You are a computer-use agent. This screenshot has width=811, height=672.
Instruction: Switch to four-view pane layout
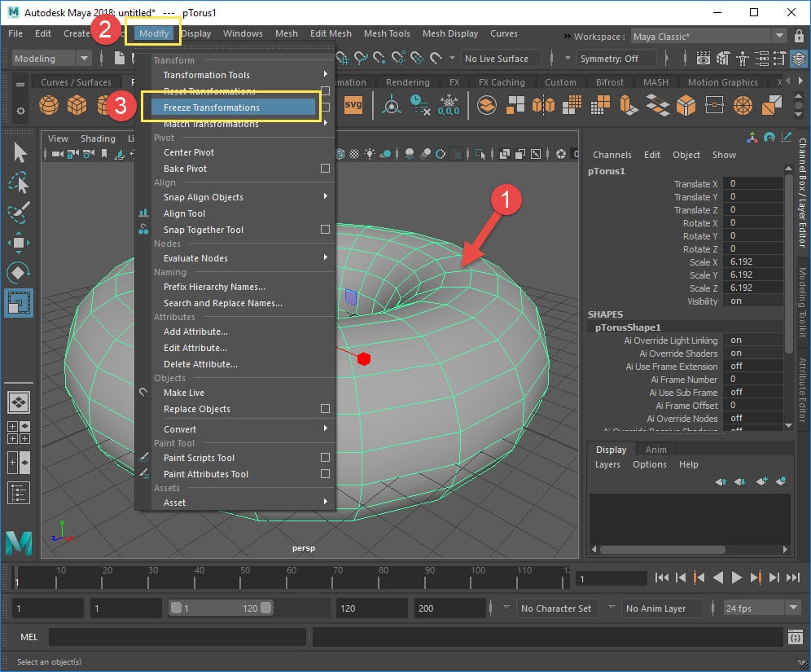[19, 433]
